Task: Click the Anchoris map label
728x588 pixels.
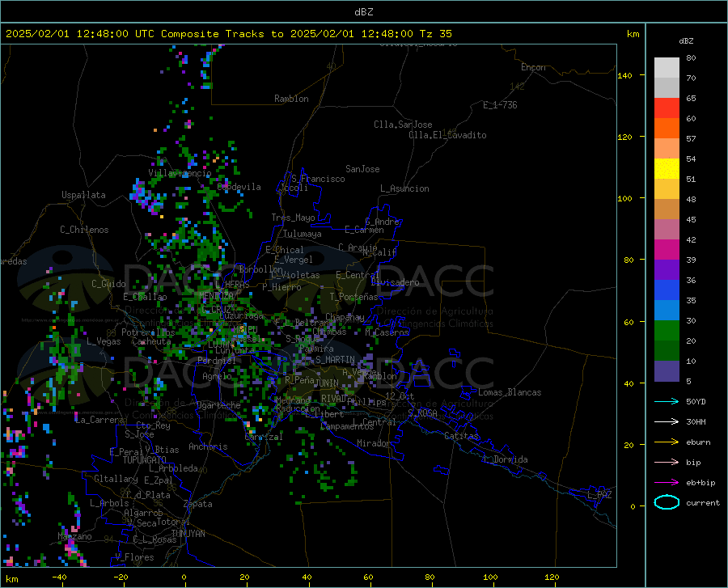Action: [208, 446]
